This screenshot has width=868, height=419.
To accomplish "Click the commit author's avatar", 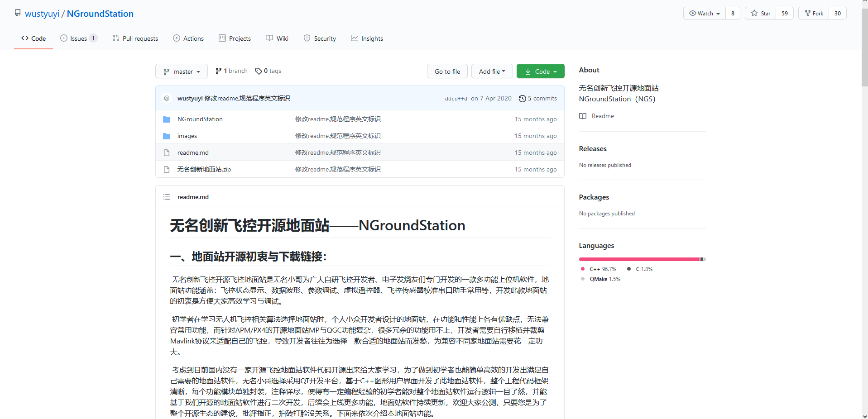I will tap(167, 98).
